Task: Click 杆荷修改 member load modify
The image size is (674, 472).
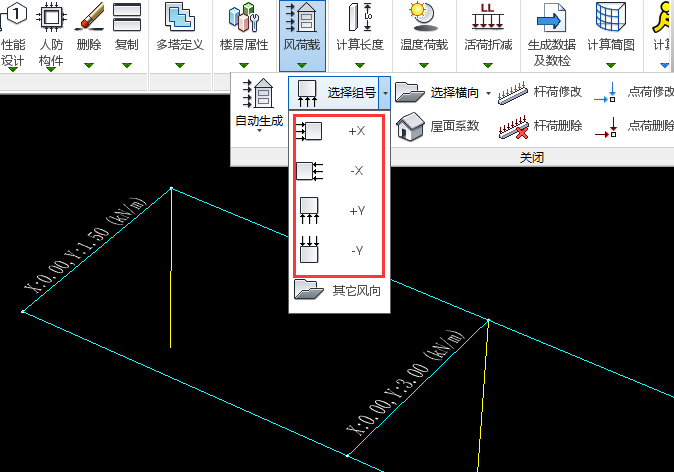Action: (x=540, y=92)
